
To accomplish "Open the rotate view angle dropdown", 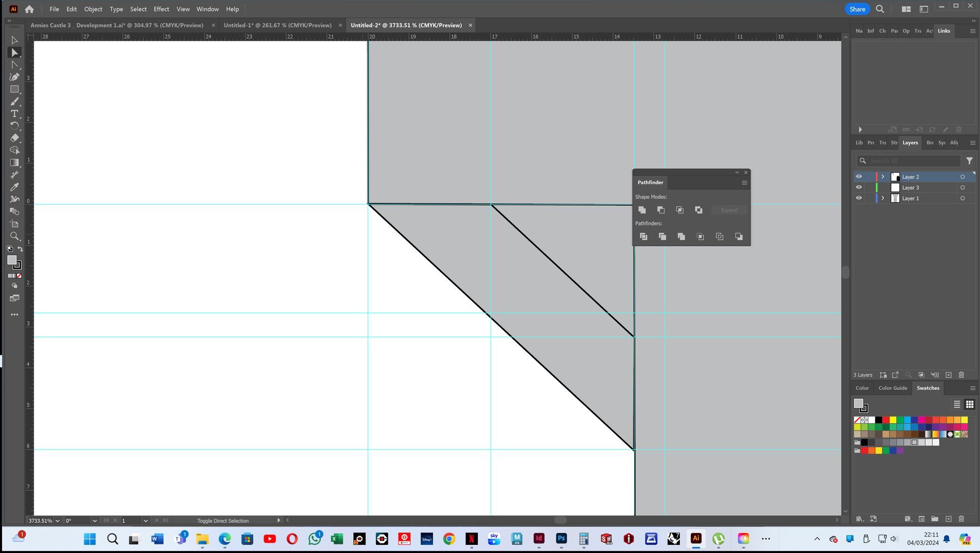I will (x=94, y=521).
